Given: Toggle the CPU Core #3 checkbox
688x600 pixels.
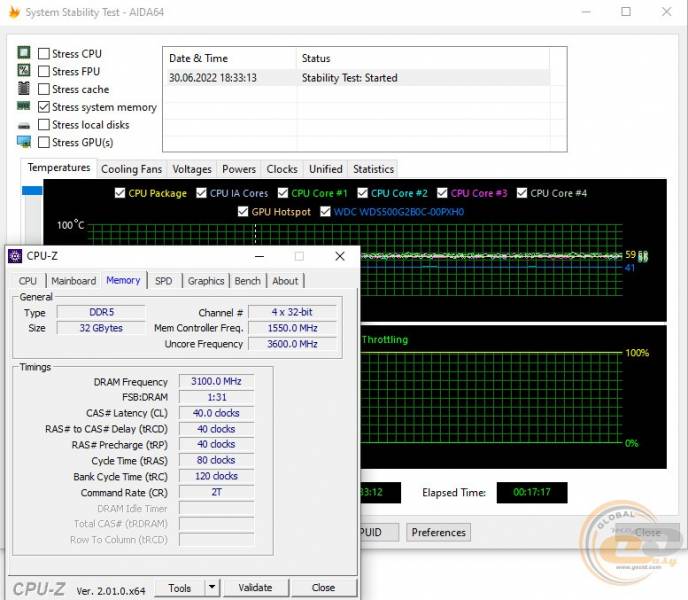Looking at the screenshot, I should (442, 193).
